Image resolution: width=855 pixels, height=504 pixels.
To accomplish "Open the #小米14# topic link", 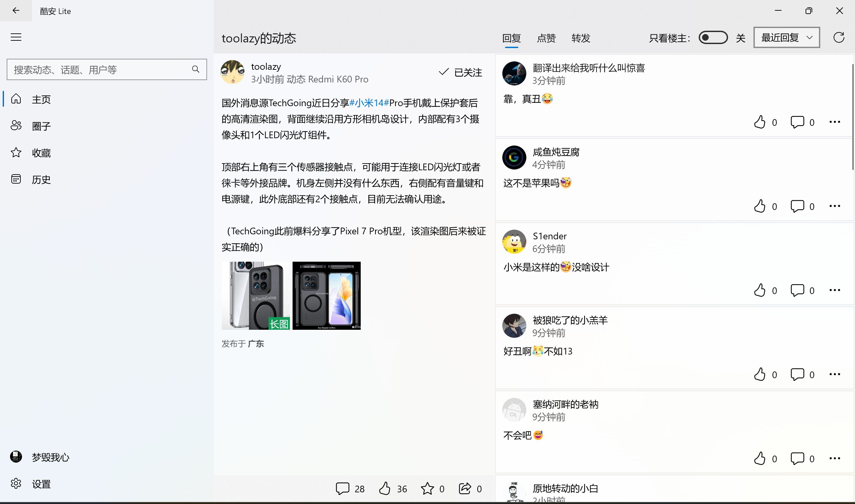I will [369, 102].
